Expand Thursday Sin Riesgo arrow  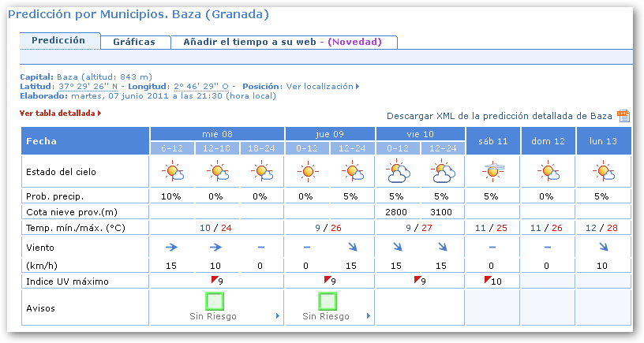coord(368,317)
